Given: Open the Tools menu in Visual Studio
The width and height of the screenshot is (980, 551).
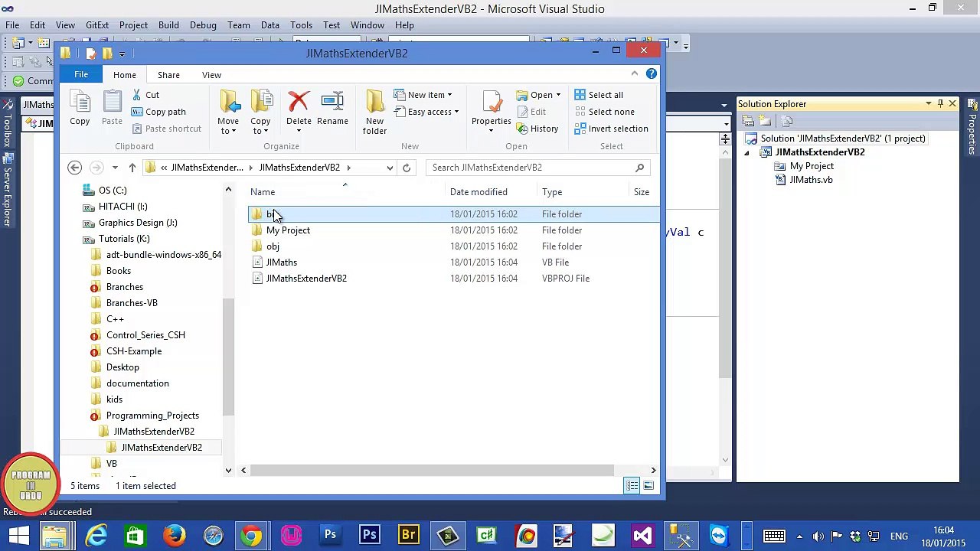Looking at the screenshot, I should coord(301,25).
